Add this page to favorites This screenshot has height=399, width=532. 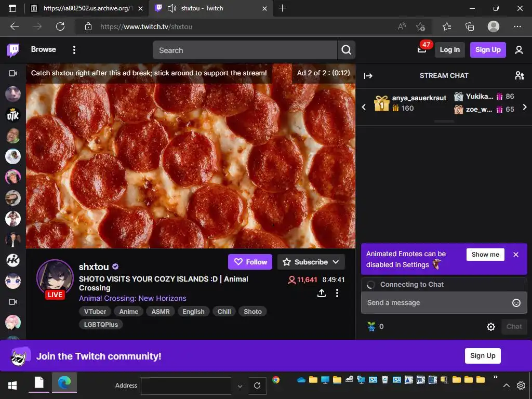pyautogui.click(x=420, y=26)
